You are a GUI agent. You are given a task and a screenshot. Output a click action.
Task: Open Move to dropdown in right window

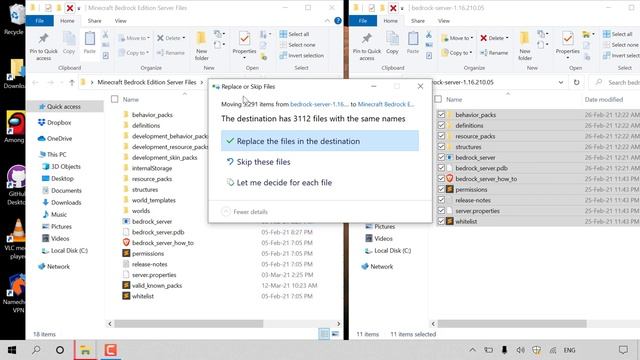click(x=457, y=38)
